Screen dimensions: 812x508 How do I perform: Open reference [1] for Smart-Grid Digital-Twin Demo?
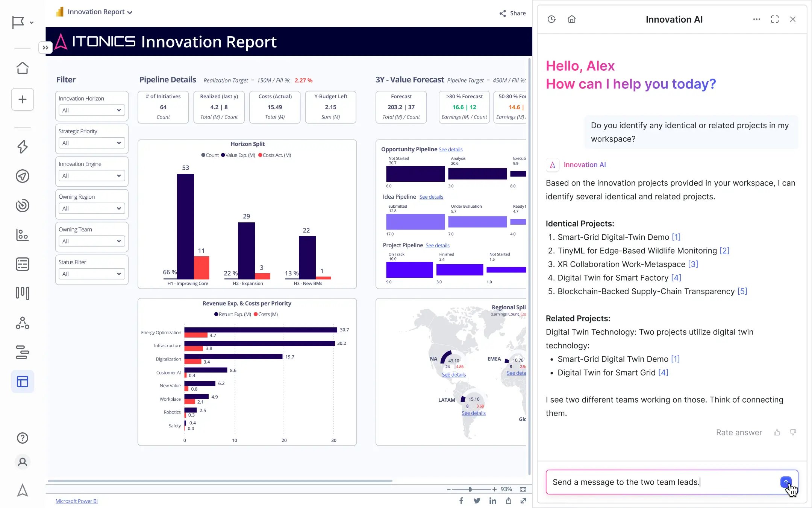[x=676, y=237]
